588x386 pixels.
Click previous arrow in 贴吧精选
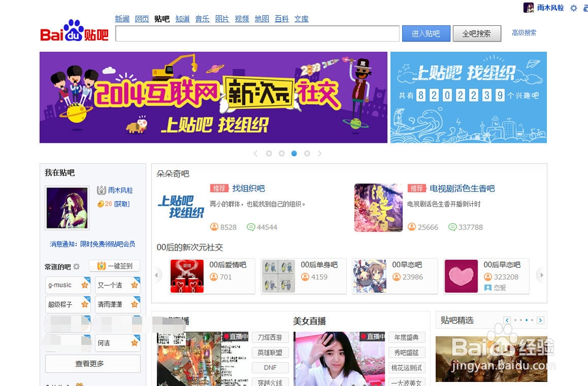507,320
